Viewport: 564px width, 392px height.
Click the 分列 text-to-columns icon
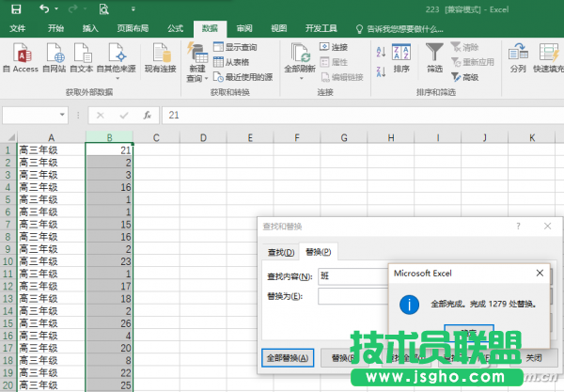click(518, 56)
